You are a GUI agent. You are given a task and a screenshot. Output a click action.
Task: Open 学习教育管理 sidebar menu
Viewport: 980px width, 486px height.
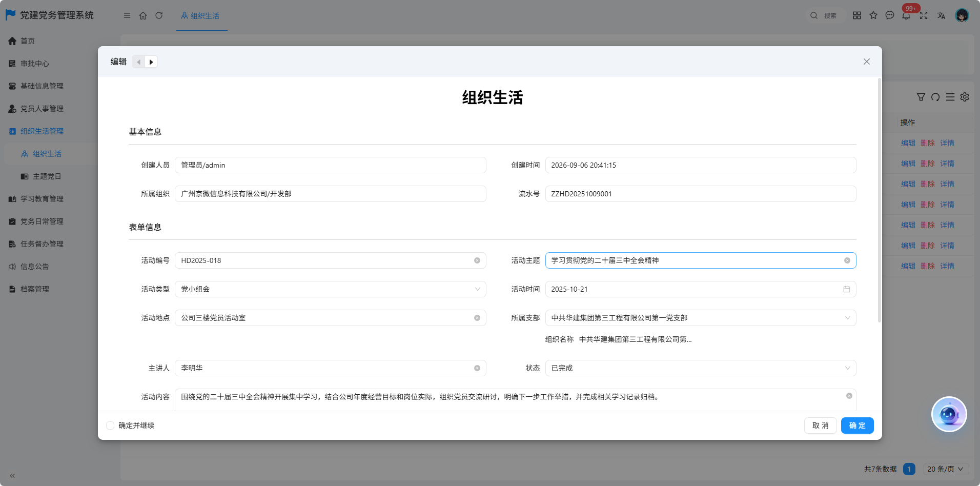42,199
